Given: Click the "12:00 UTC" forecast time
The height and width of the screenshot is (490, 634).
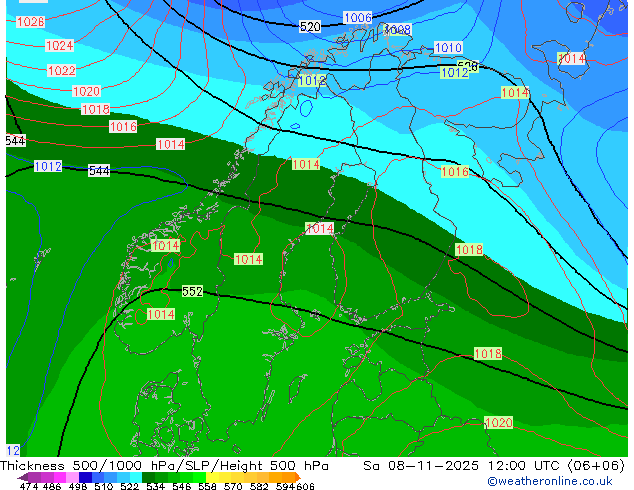Looking at the screenshot, I should coord(526,466).
